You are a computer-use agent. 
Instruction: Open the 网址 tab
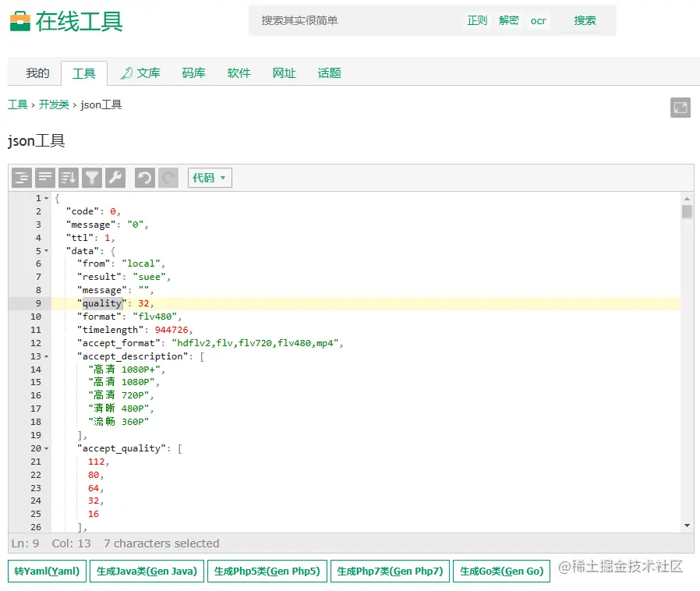pos(284,73)
